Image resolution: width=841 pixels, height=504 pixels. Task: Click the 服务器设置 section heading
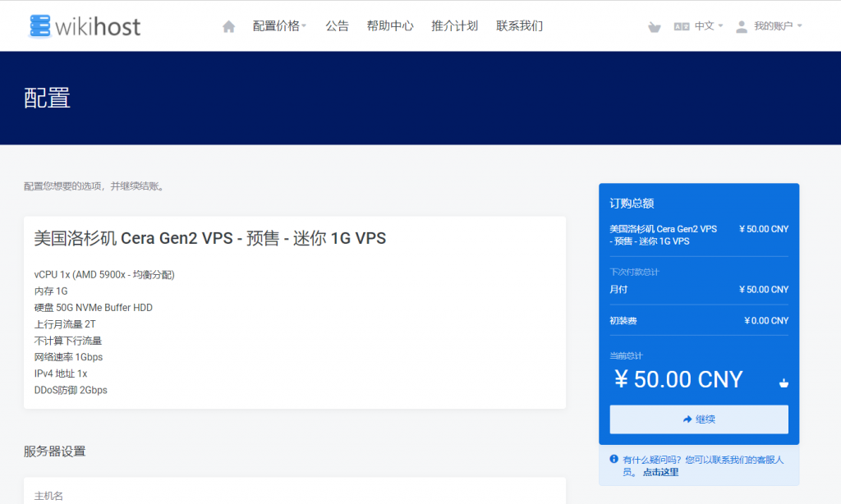[55, 451]
